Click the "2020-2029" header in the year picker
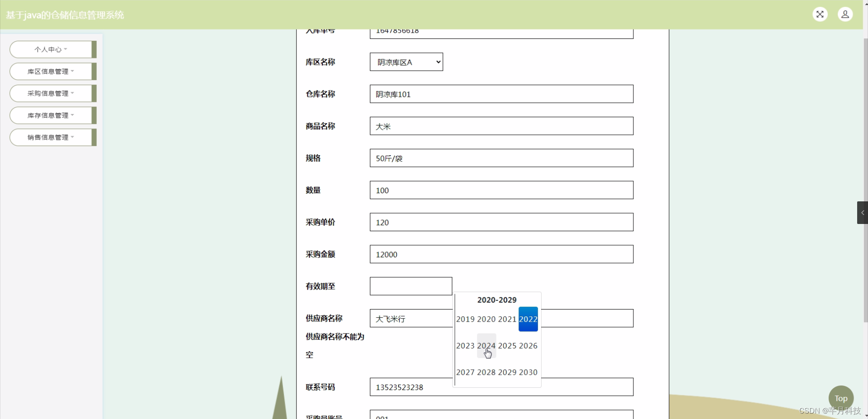 tap(497, 300)
